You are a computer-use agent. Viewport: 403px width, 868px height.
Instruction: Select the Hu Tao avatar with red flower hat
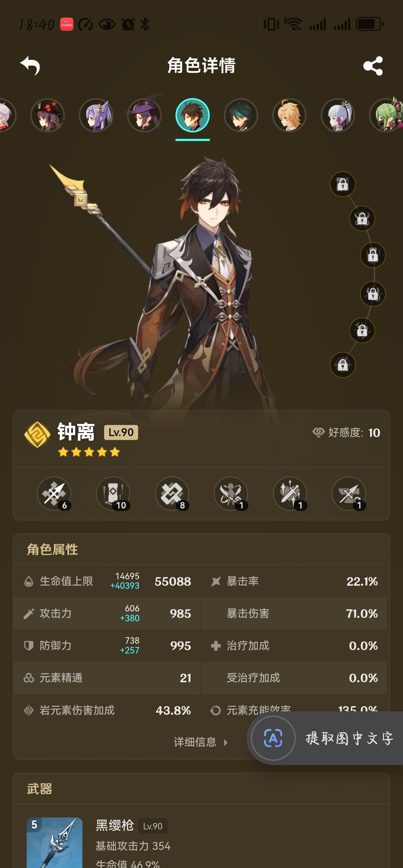pos(48,115)
